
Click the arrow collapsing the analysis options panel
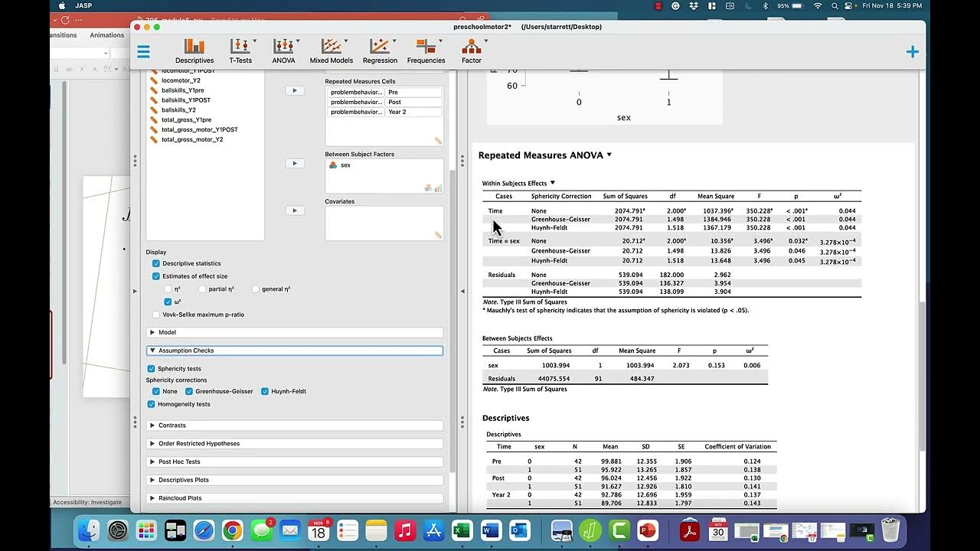[x=135, y=291]
